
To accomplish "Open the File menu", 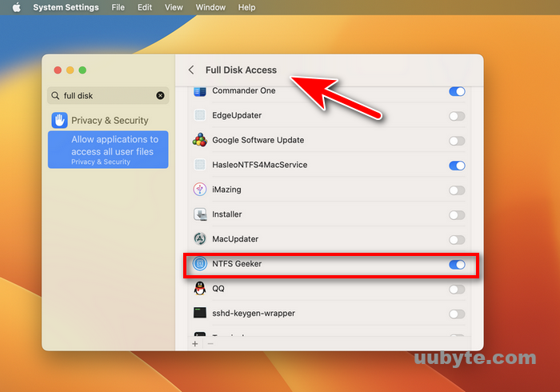I will coord(118,7).
